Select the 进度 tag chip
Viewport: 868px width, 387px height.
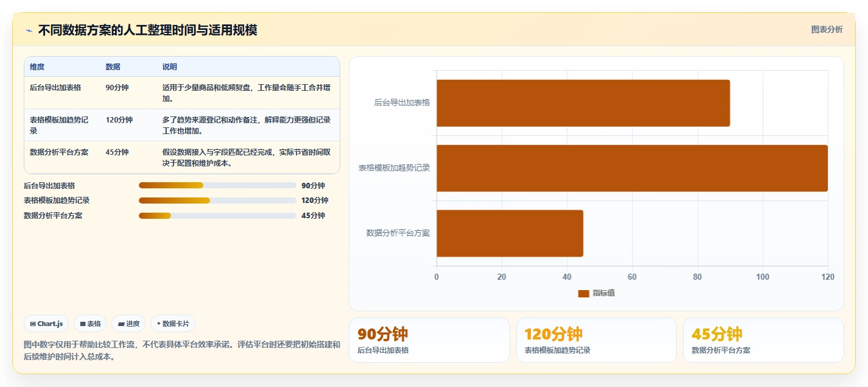click(128, 324)
